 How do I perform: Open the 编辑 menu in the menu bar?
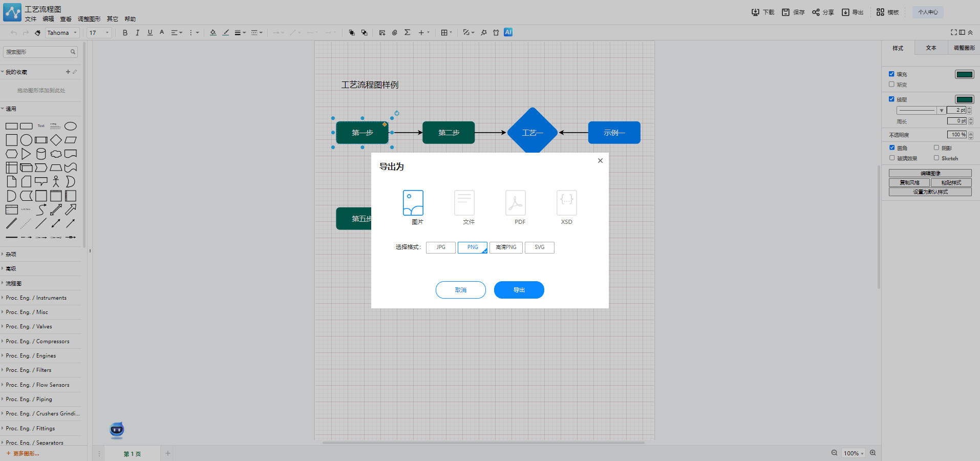(x=48, y=19)
